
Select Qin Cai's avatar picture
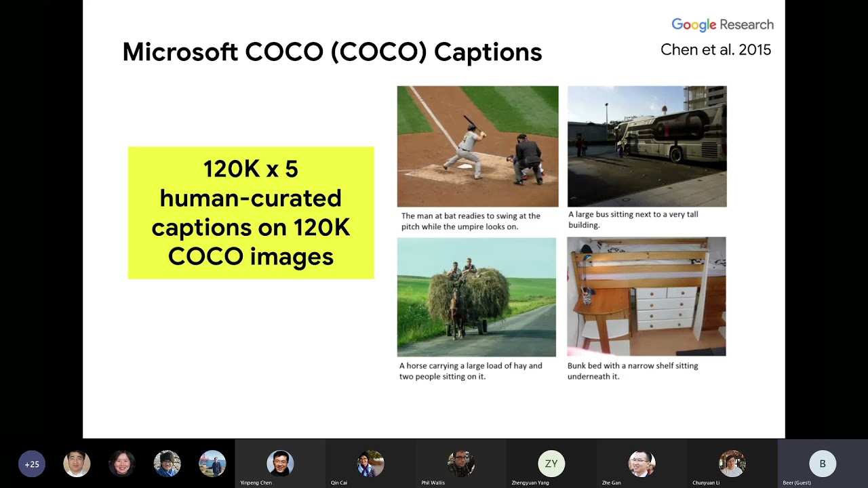(x=370, y=464)
